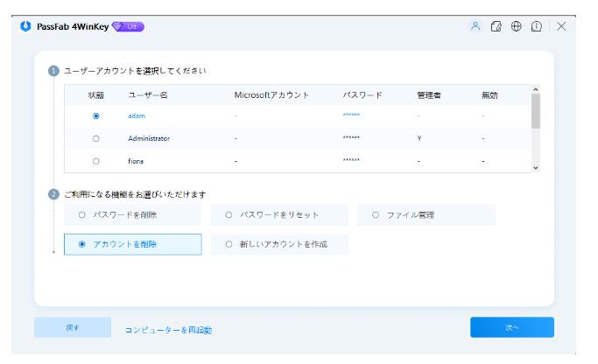The width and height of the screenshot is (598, 364).
Task: Open the info icon in title bar
Action: pos(536,26)
